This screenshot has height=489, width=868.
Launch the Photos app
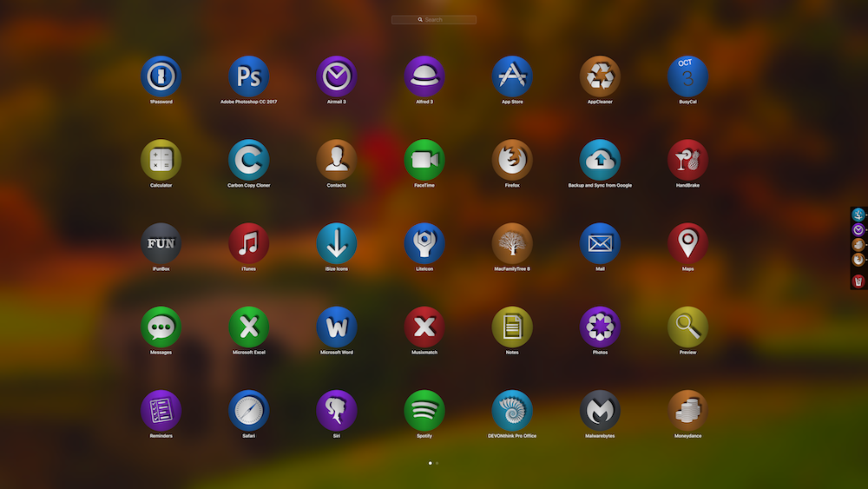click(x=600, y=327)
